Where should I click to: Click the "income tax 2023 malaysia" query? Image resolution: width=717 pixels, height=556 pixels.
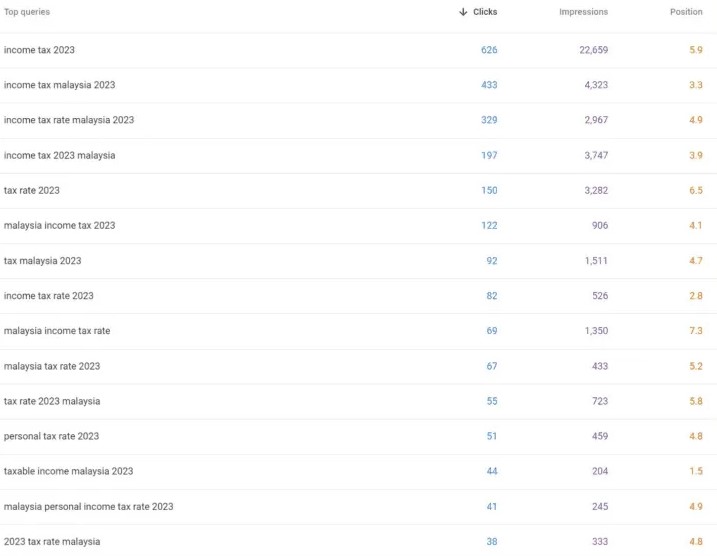tap(59, 155)
